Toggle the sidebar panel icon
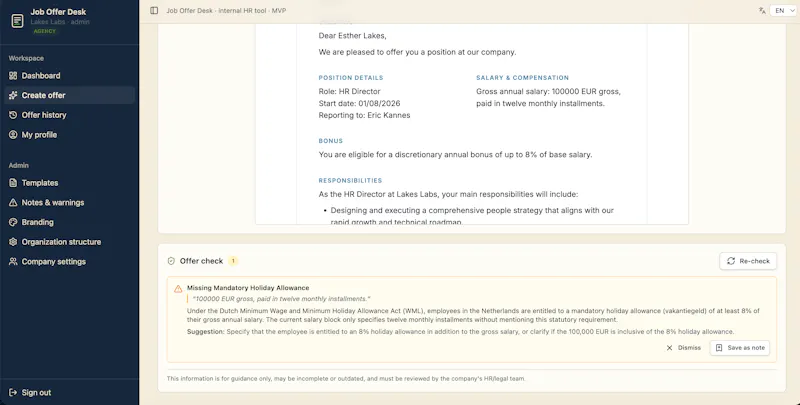Image resolution: width=800 pixels, height=405 pixels. 154,10
